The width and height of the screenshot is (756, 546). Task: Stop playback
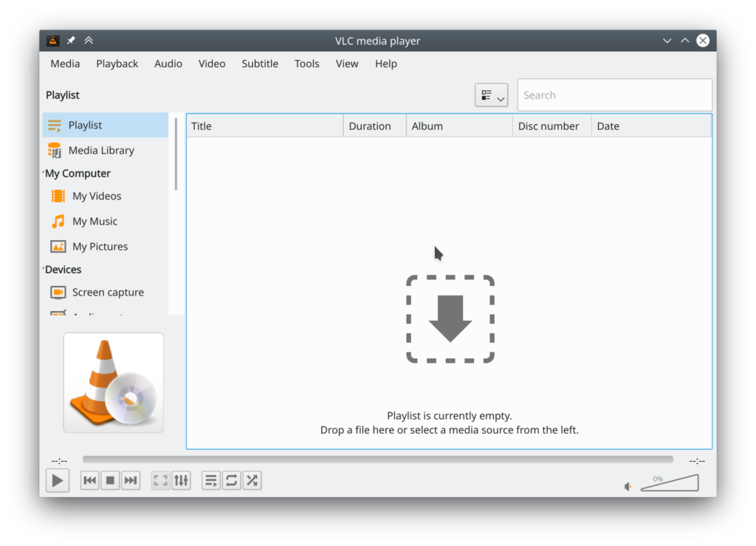(111, 480)
